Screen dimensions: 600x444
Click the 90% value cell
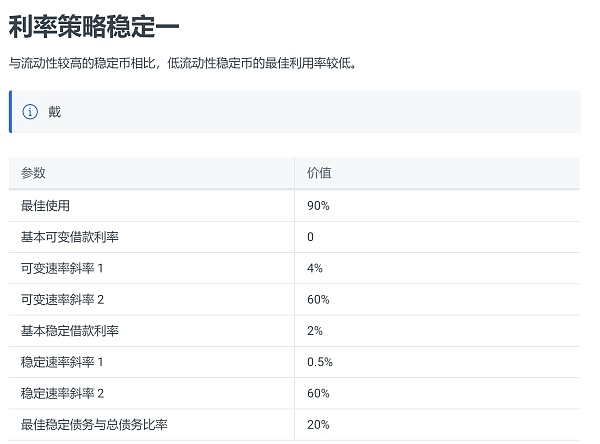(318, 206)
